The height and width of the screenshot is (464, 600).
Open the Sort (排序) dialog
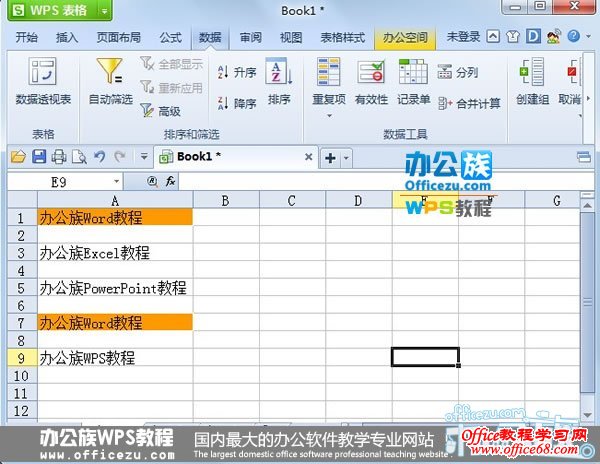point(279,81)
